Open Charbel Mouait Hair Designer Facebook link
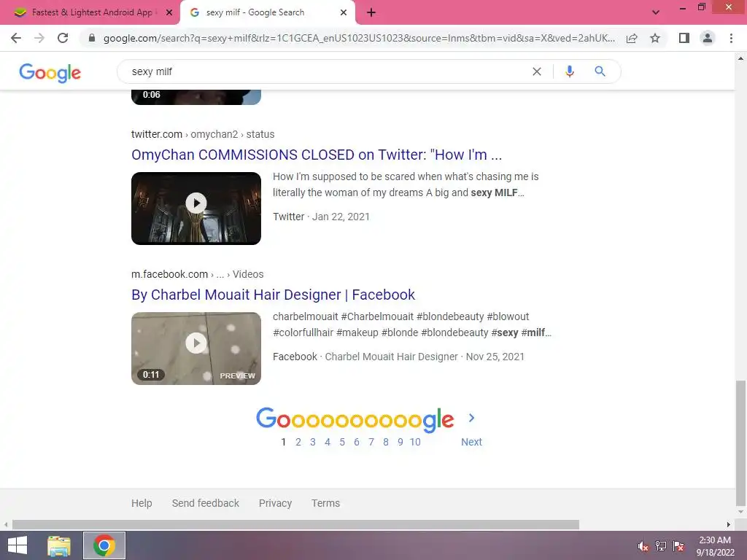Screen dimensions: 747x560 point(273,295)
